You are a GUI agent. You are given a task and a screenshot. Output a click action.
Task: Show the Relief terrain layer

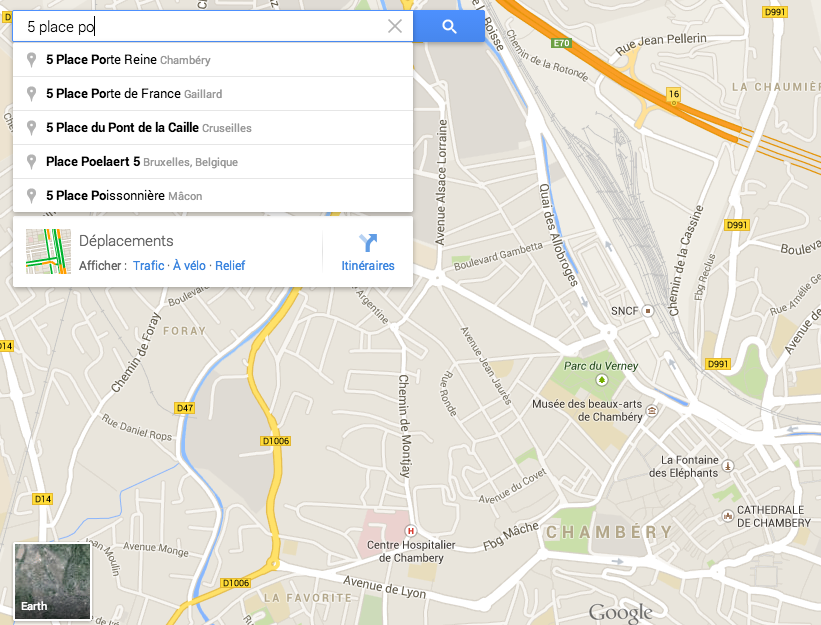click(230, 266)
